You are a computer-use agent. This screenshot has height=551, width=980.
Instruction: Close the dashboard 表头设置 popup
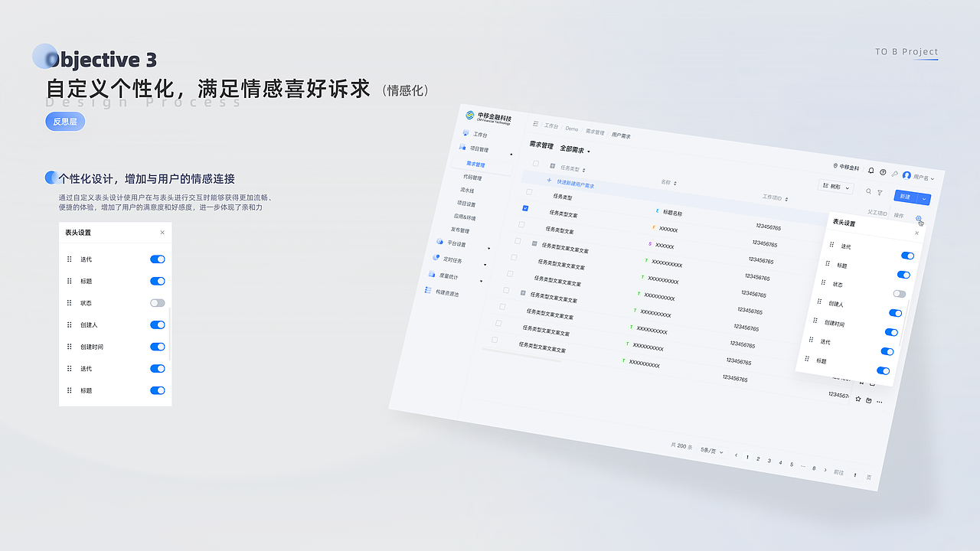tap(917, 233)
